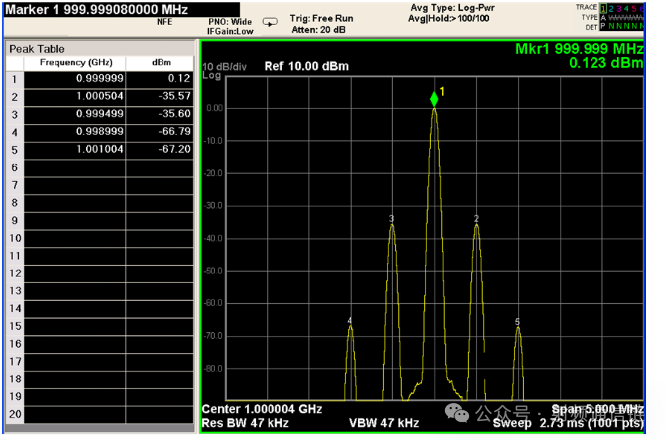Viewport: 666px width, 440px height.
Task: Select green trace number 4 in the TRACE row
Action: (x=626, y=8)
